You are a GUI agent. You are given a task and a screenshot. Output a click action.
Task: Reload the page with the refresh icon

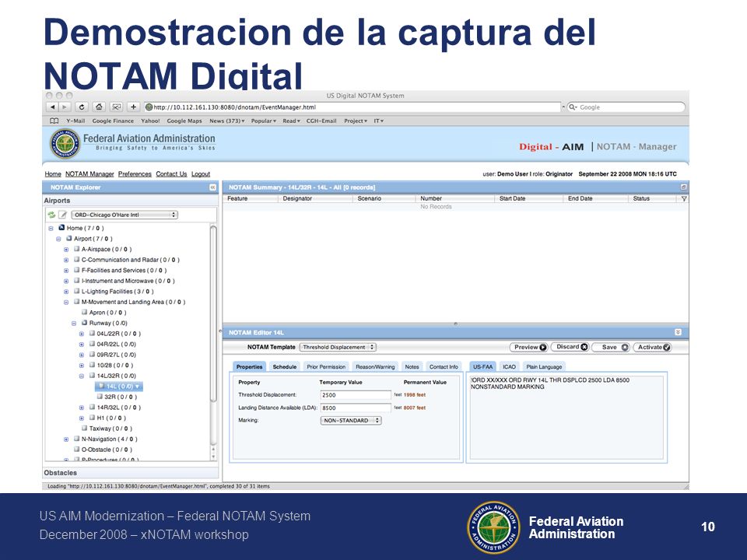82,107
